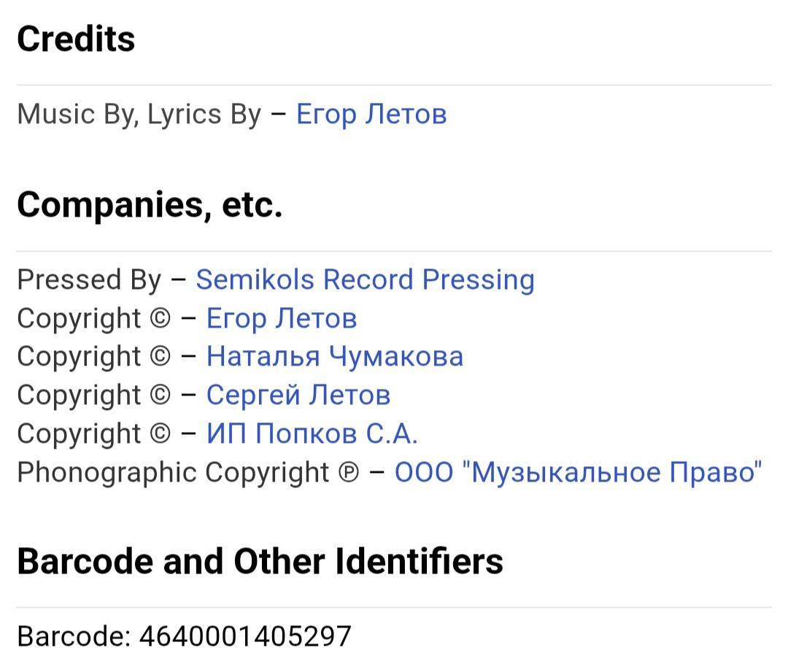
Task: Open Наталья Чумакова copyright link
Action: coord(334,356)
